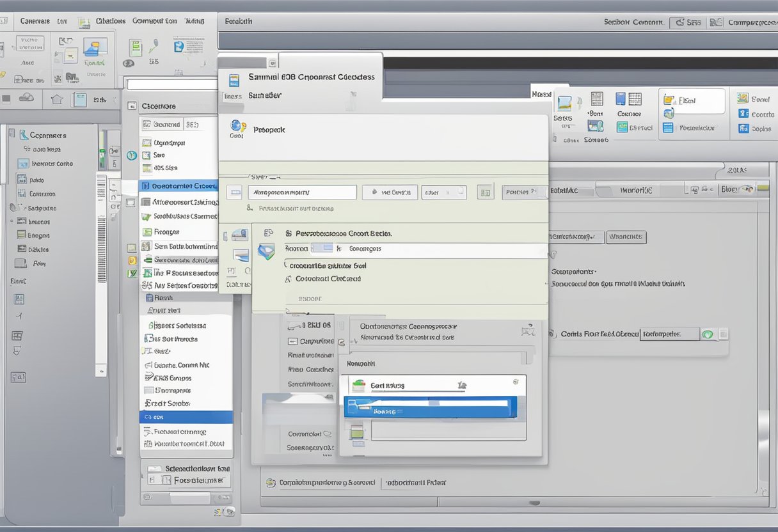Image resolution: width=778 pixels, height=532 pixels.
Task: Click the landscape picture icon above Seris
Action: tap(564, 104)
